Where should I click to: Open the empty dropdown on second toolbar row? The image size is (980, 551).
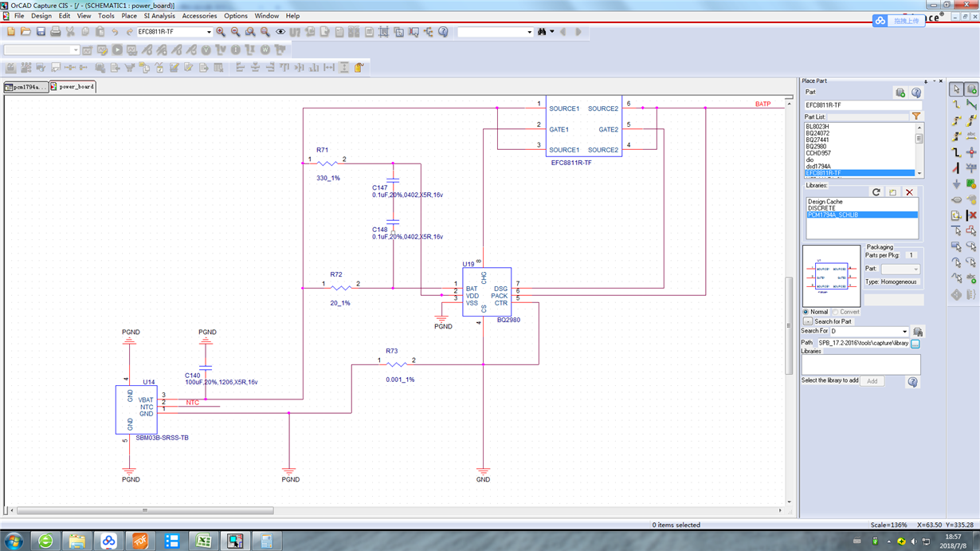[x=75, y=50]
